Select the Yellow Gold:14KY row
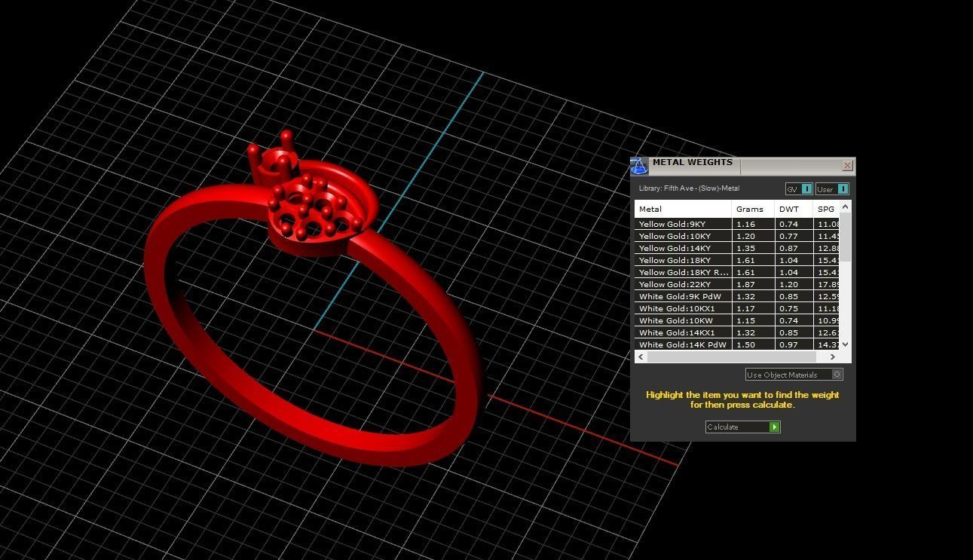The height and width of the screenshot is (560, 973). (x=737, y=249)
